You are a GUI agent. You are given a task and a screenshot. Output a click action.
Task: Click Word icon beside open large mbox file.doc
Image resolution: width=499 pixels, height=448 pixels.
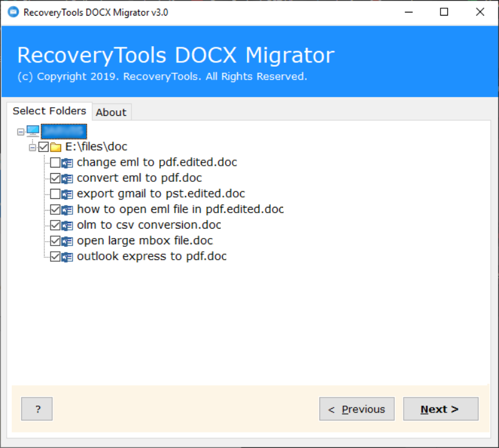67,241
